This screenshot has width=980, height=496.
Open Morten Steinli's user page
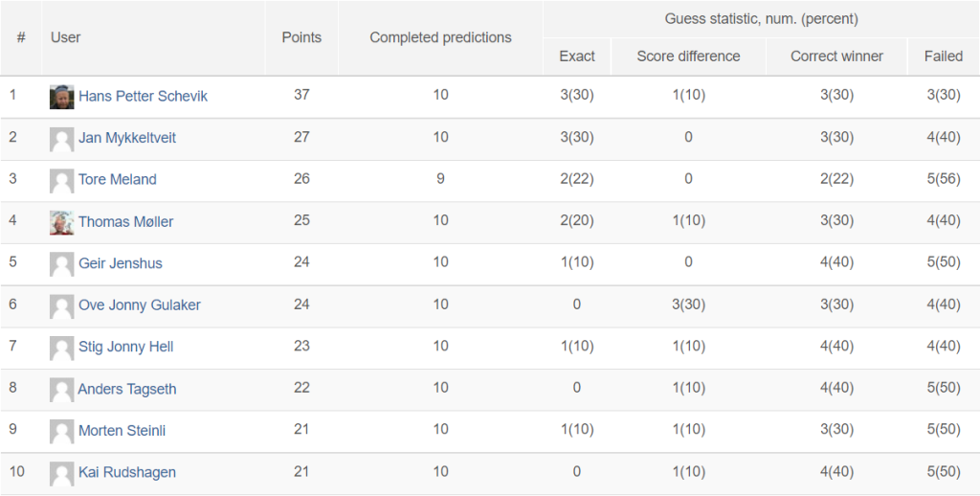pyautogui.click(x=122, y=431)
